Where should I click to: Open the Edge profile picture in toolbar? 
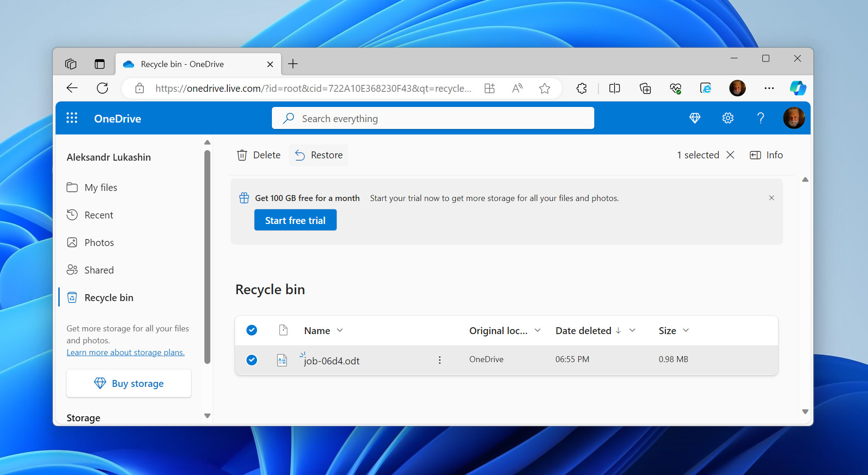738,88
